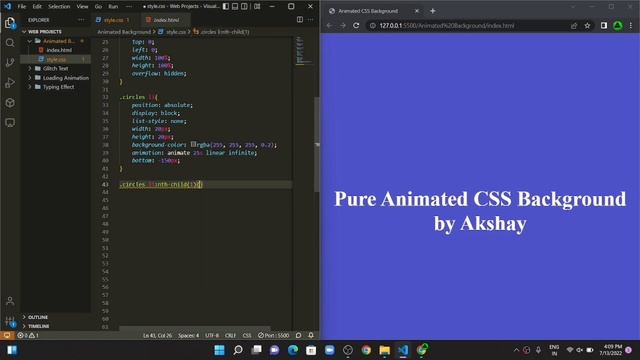Open the Accounts menu in VS Code
This screenshot has width=640, height=360.
click(10, 301)
